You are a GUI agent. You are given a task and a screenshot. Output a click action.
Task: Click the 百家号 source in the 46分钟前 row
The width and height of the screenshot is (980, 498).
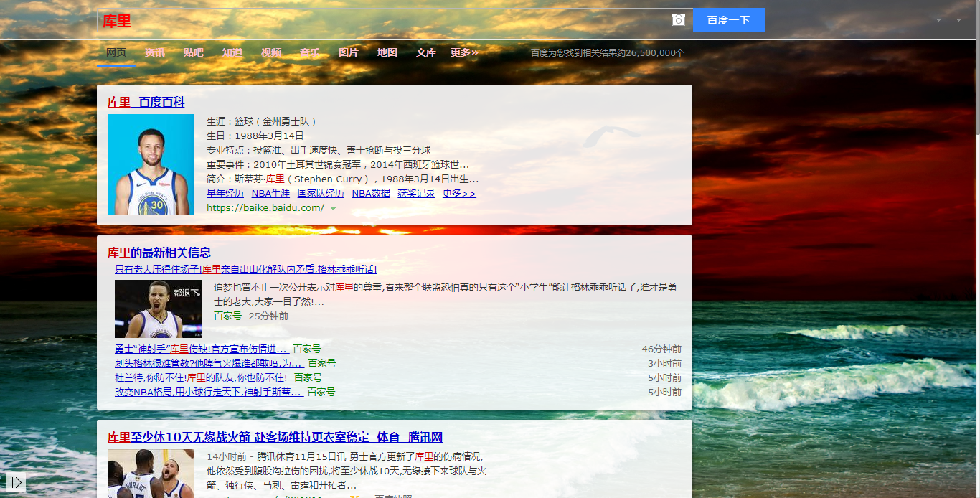coord(307,349)
